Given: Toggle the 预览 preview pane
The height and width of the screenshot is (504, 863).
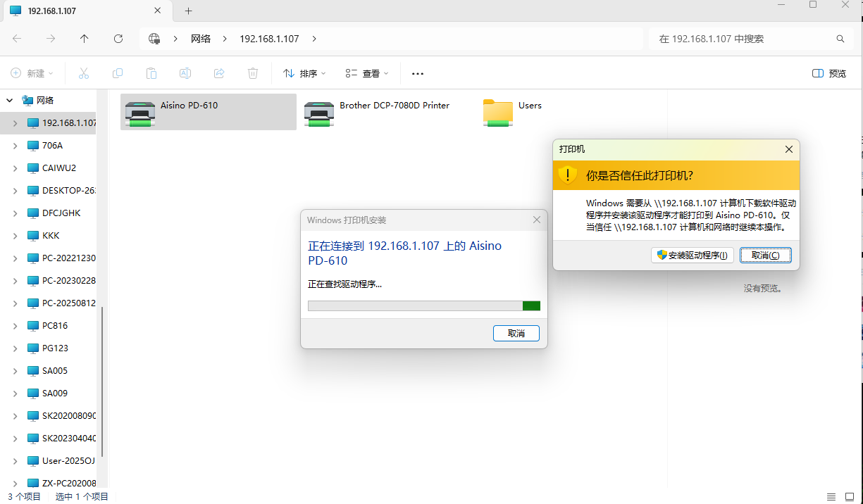Looking at the screenshot, I should (x=829, y=73).
